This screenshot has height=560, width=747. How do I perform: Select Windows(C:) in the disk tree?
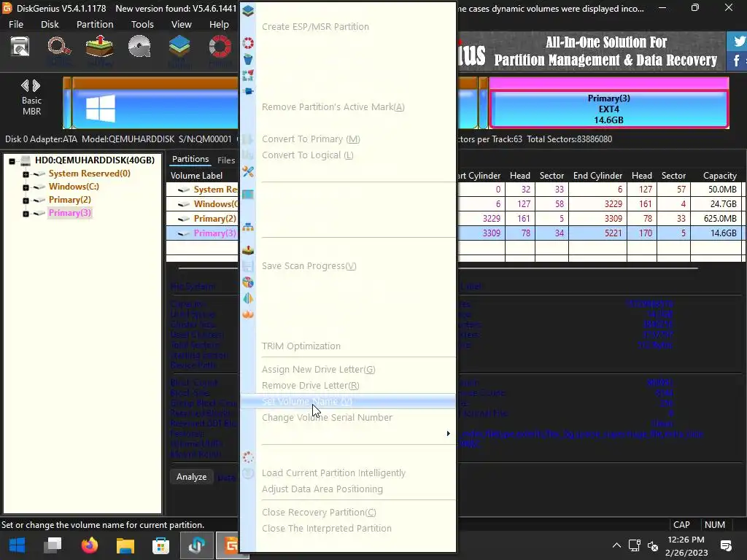pos(74,187)
